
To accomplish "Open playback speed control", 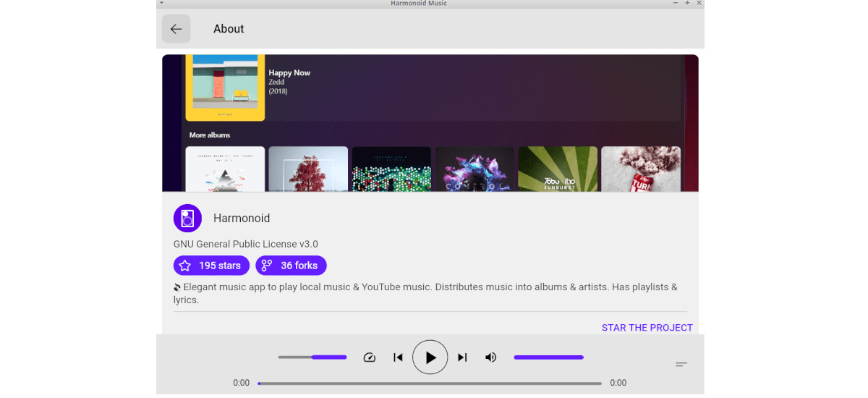I will pyautogui.click(x=370, y=357).
